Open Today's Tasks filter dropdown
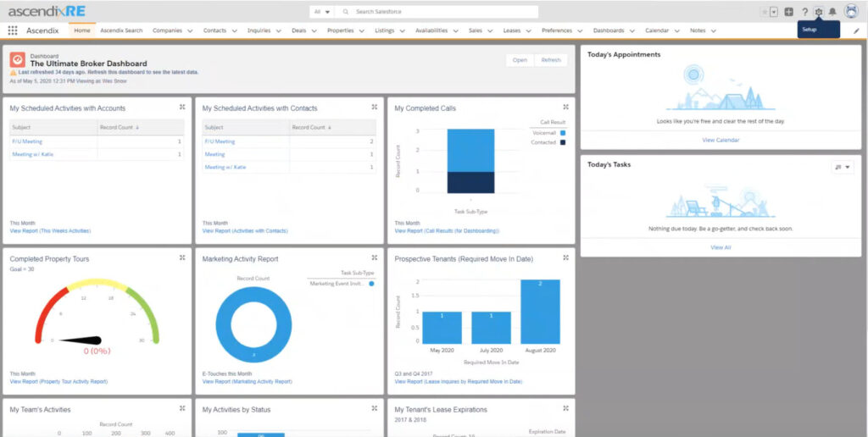 (x=843, y=167)
